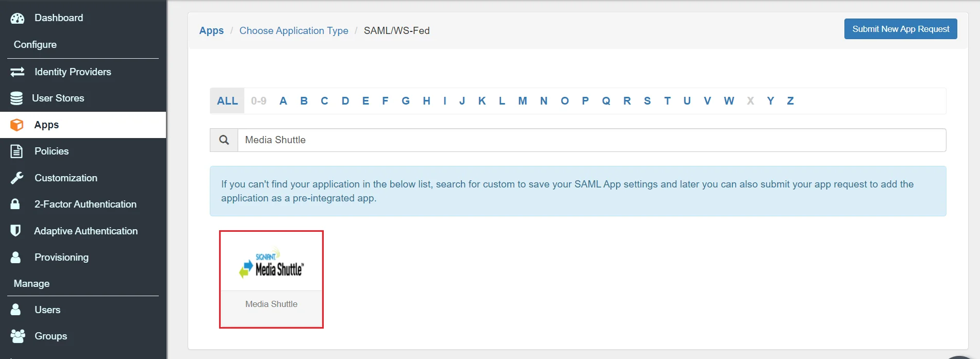Filter apps by letter A
The image size is (980, 359).
[283, 101]
